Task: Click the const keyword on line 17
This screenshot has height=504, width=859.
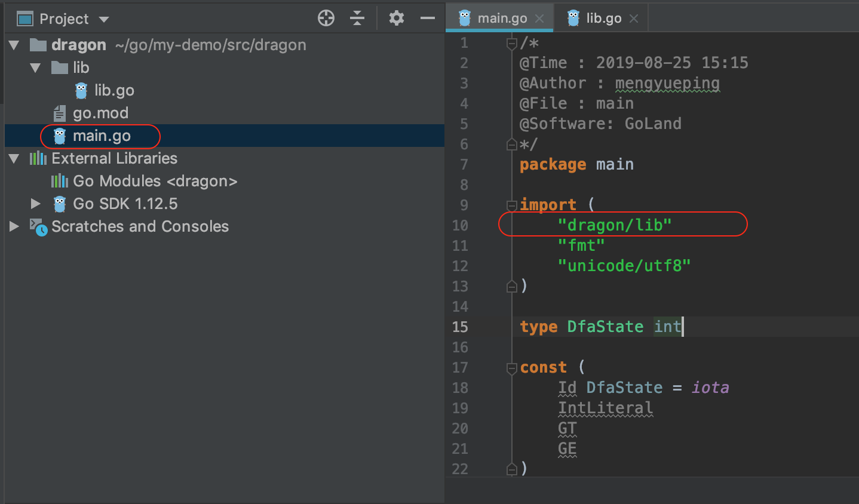Action: pos(543,367)
